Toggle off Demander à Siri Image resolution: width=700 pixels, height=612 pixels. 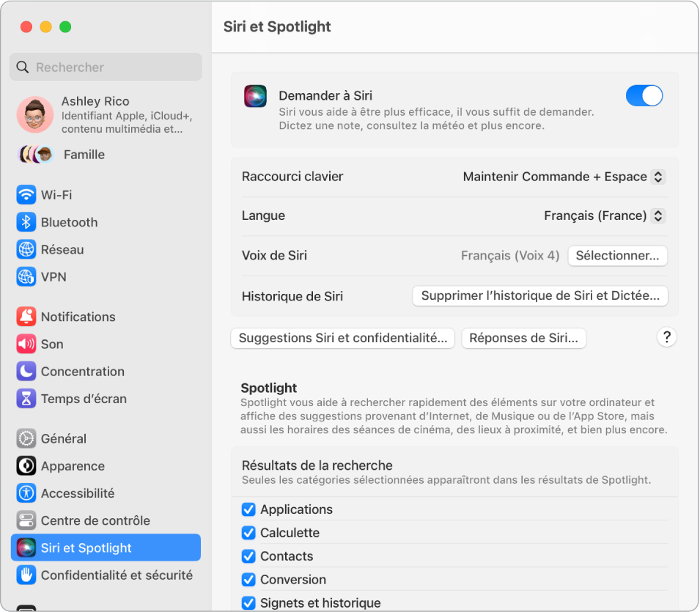644,95
